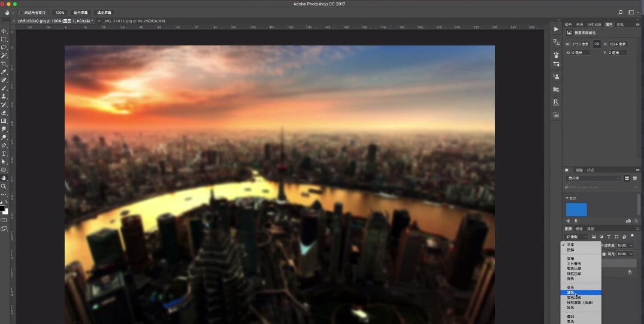The image size is (644, 324).
Task: Toggle layer filtering on/off switch
Action: tap(632, 236)
